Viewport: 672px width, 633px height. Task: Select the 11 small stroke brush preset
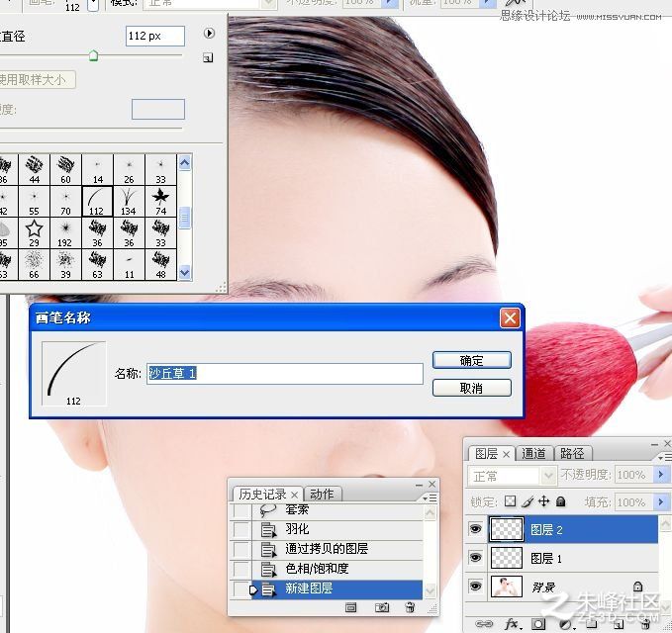[x=129, y=265]
